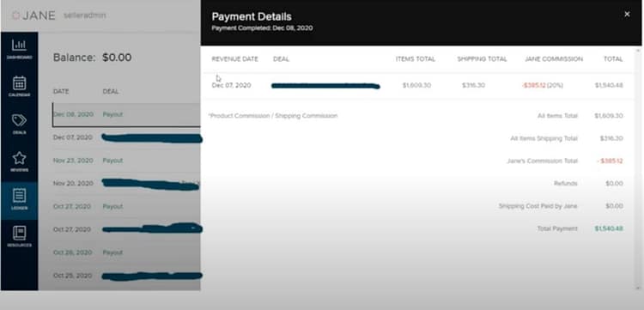
Task: Click the $1,609.30 items total cell in the deal row
Action: (416, 85)
